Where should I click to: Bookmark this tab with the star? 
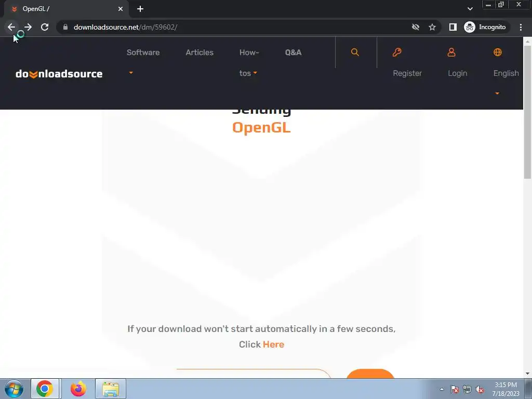(x=432, y=27)
